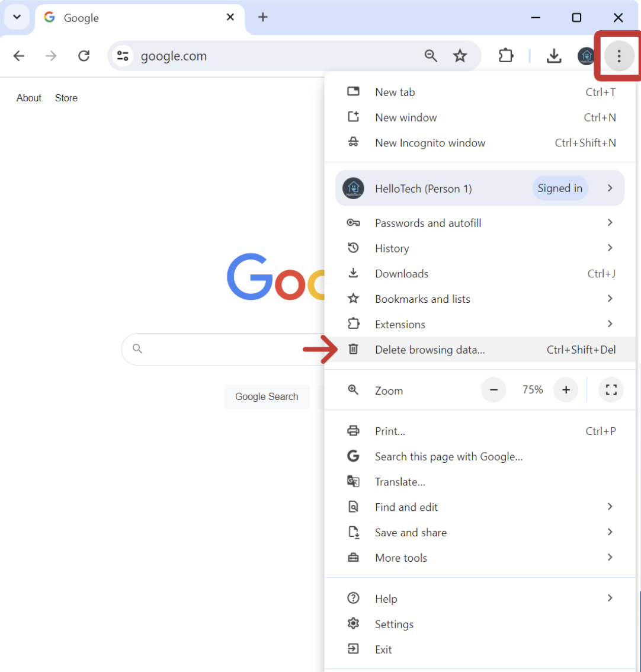
Task: Click the HelloTech profile avatar in toolbar
Action: tap(586, 56)
